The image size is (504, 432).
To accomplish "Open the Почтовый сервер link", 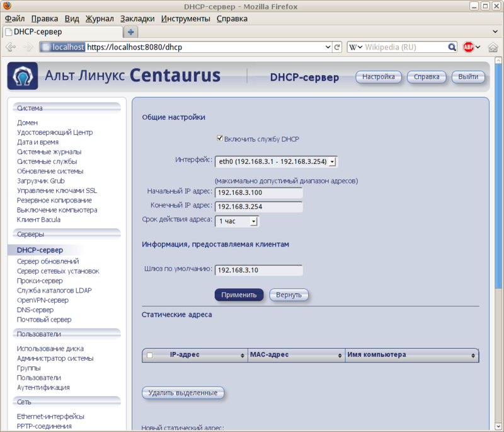I will click(44, 319).
